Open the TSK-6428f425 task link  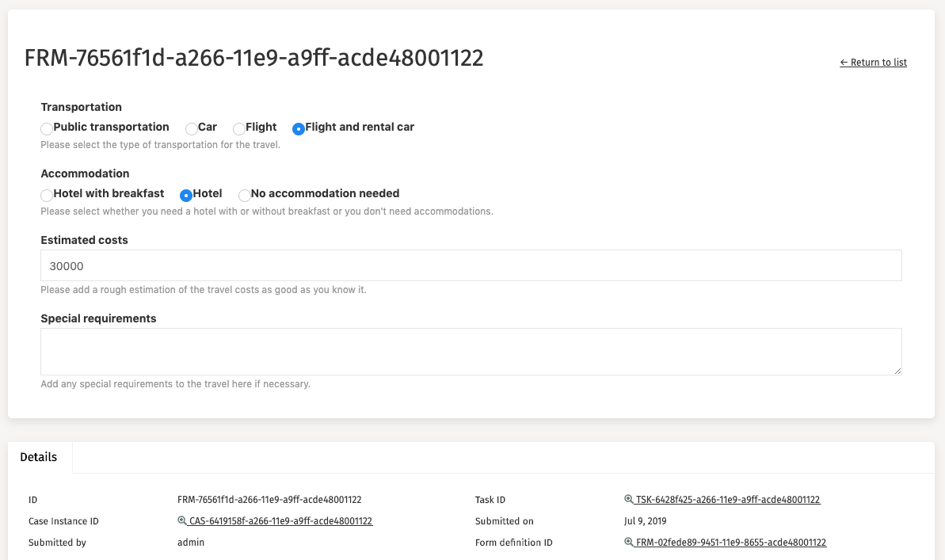point(727,500)
